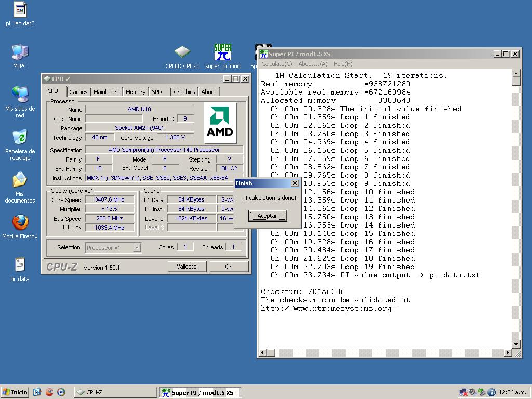The image size is (532, 399).
Task: Switch to the Mainboard tab
Action: 107,92
